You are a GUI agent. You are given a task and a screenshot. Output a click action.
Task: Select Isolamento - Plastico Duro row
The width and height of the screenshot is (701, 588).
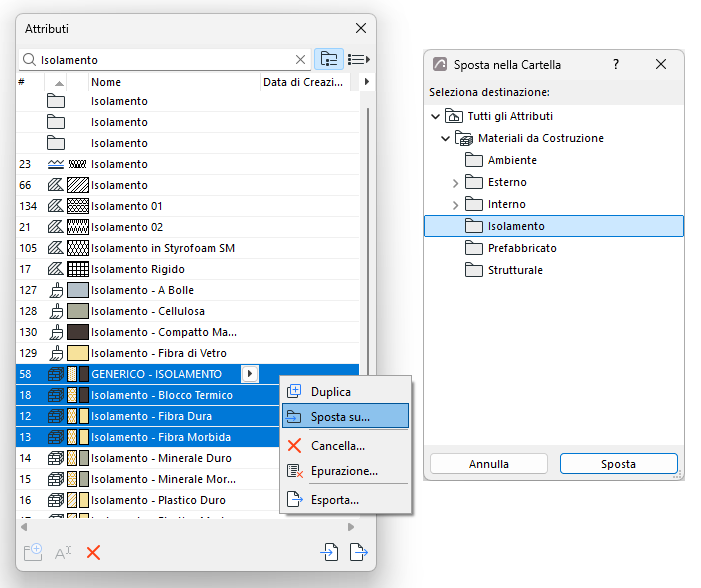(x=148, y=500)
